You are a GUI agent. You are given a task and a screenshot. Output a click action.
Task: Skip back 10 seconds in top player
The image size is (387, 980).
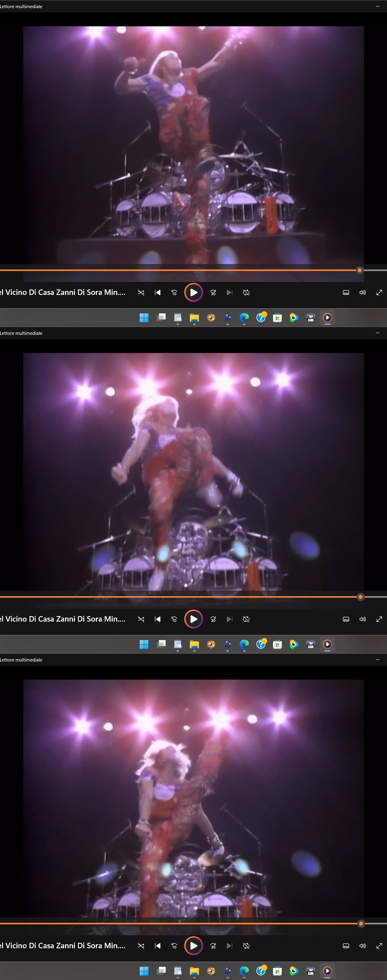[174, 292]
